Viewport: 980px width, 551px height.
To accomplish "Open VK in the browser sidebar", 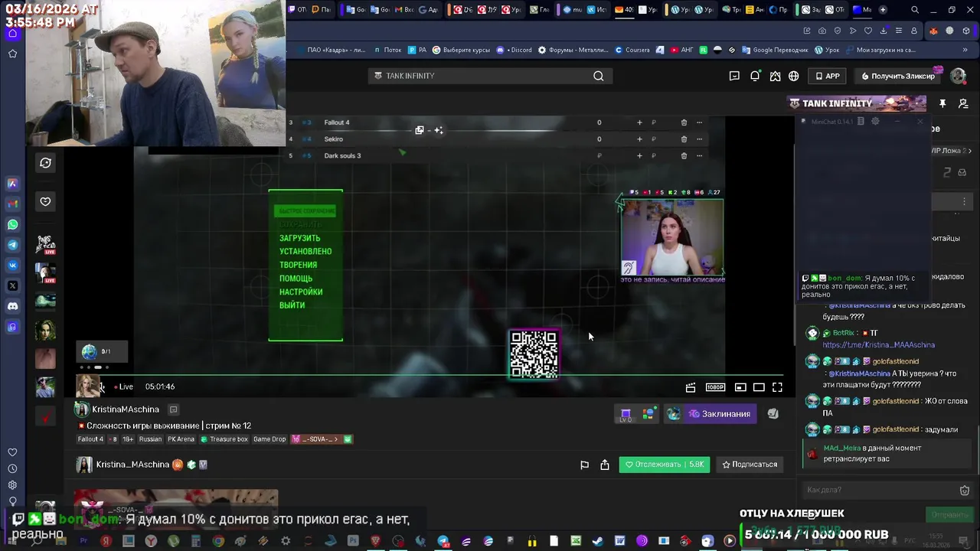I will 12,266.
